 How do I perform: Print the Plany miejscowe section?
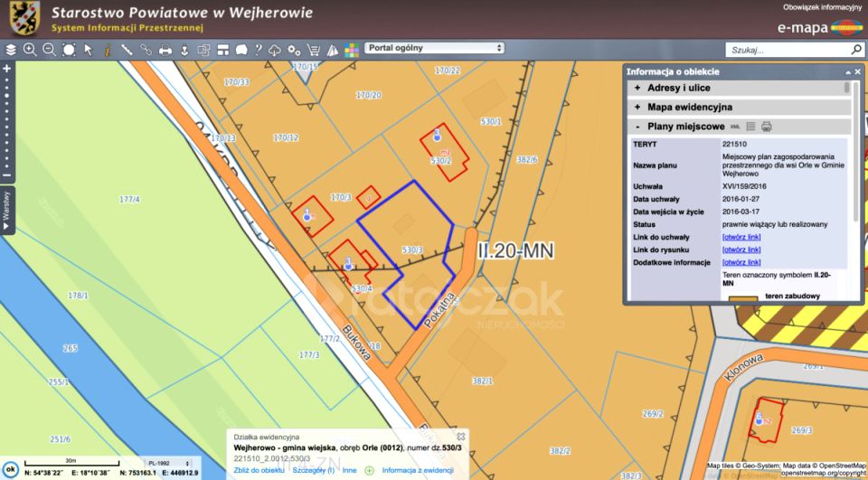[767, 127]
